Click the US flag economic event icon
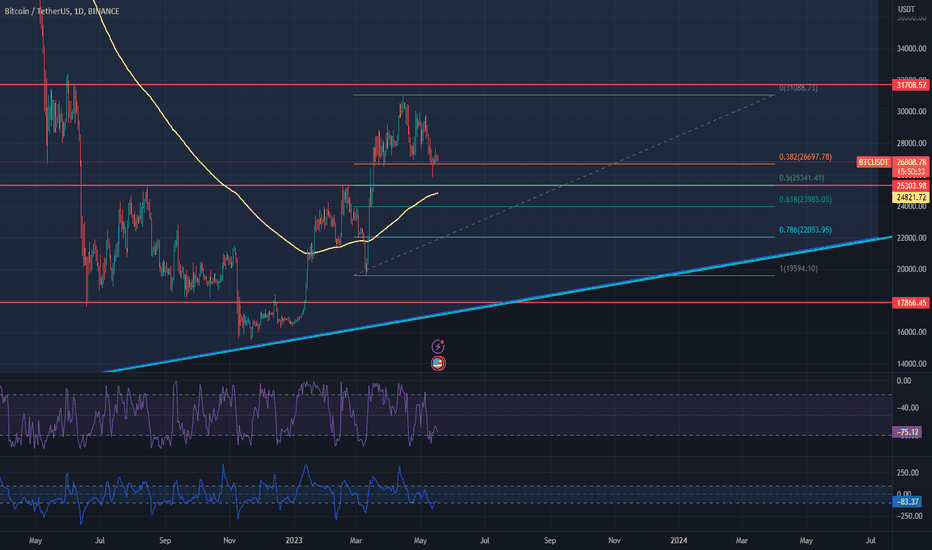Screen dimensions: 932x550 (x=438, y=363)
